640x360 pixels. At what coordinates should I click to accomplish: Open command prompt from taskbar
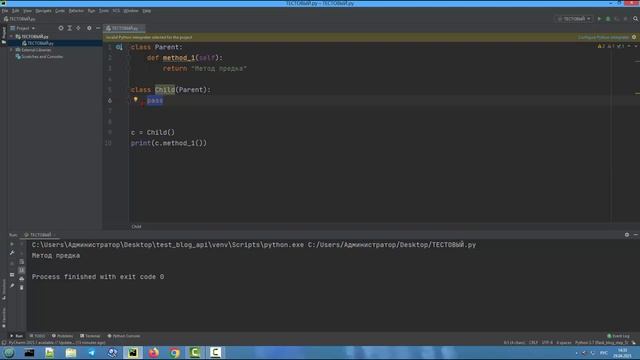(29, 353)
